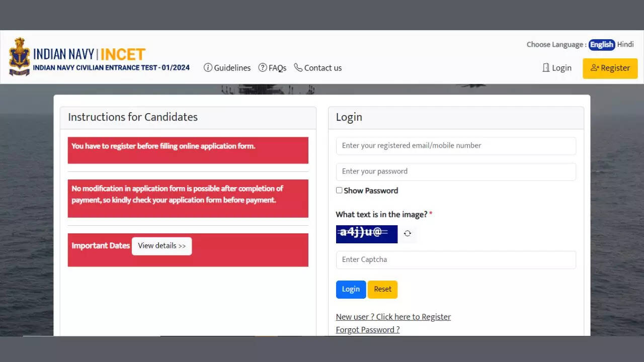Click the Contact us phone icon
The height and width of the screenshot is (362, 644).
pos(298,67)
